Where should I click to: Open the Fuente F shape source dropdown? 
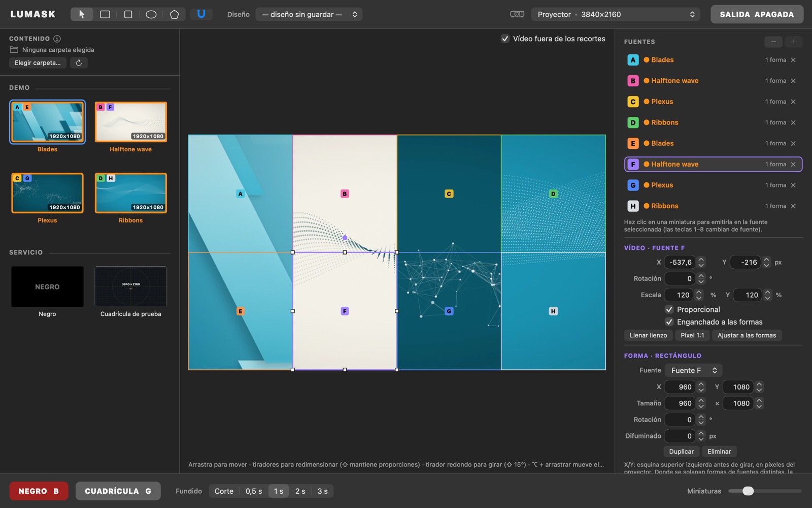[693, 370]
